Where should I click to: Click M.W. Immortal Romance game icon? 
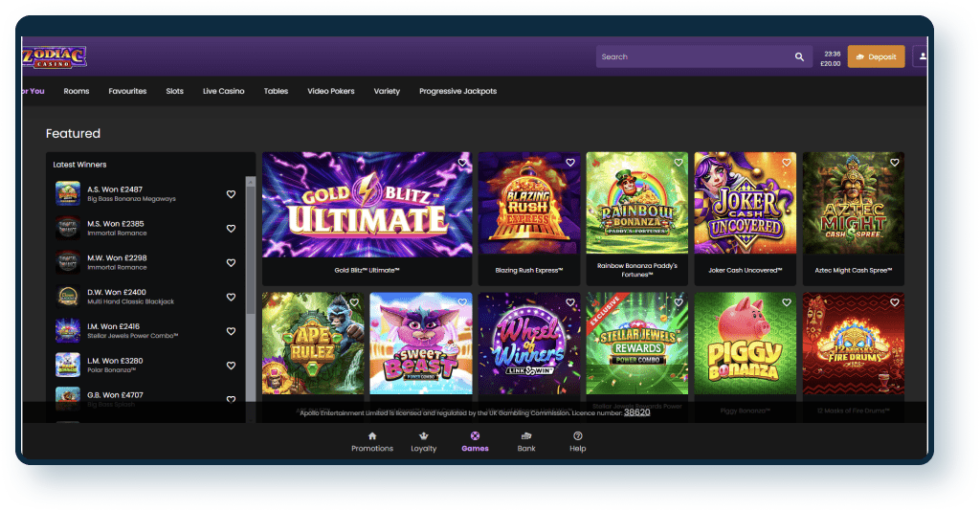[68, 262]
